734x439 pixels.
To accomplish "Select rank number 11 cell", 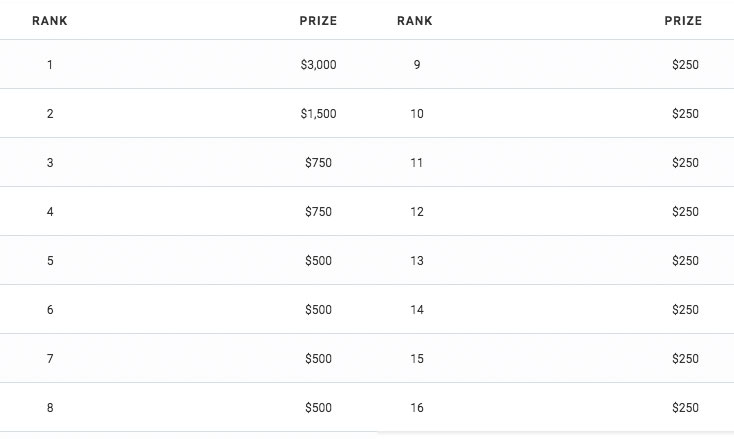I will click(417, 163).
